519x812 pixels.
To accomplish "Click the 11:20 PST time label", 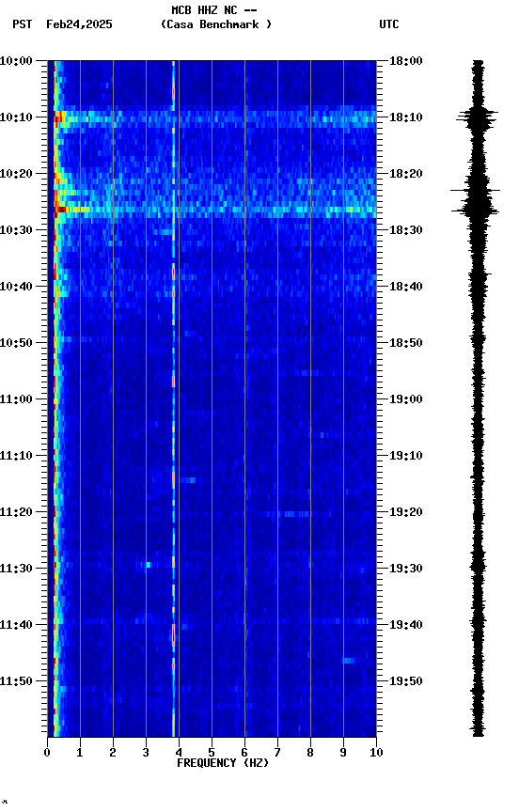I will 16,512.
